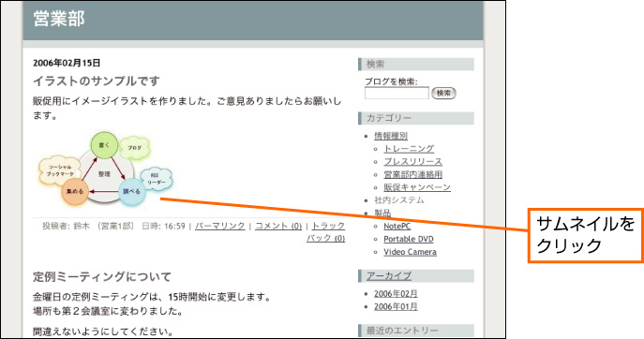This screenshot has height=339, width=644.
Task: Click the 定例ミーティングについて post title
Action: (102, 276)
